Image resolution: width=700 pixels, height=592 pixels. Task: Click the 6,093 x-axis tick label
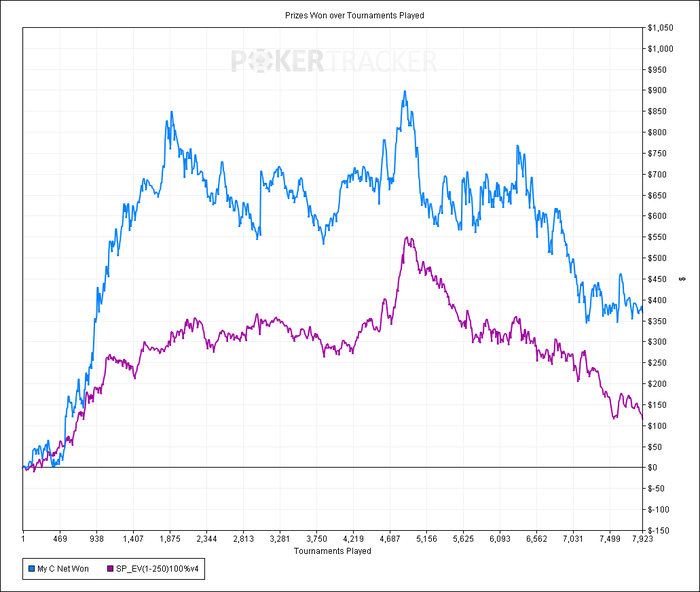(x=500, y=539)
